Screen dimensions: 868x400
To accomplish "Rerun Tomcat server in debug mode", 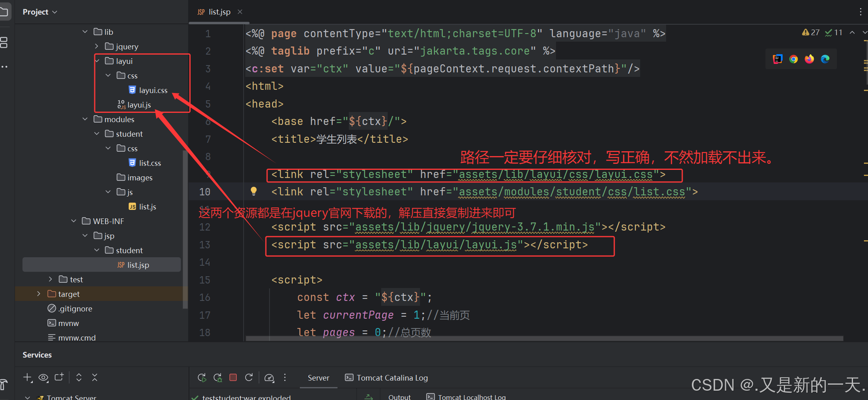I will click(x=218, y=378).
